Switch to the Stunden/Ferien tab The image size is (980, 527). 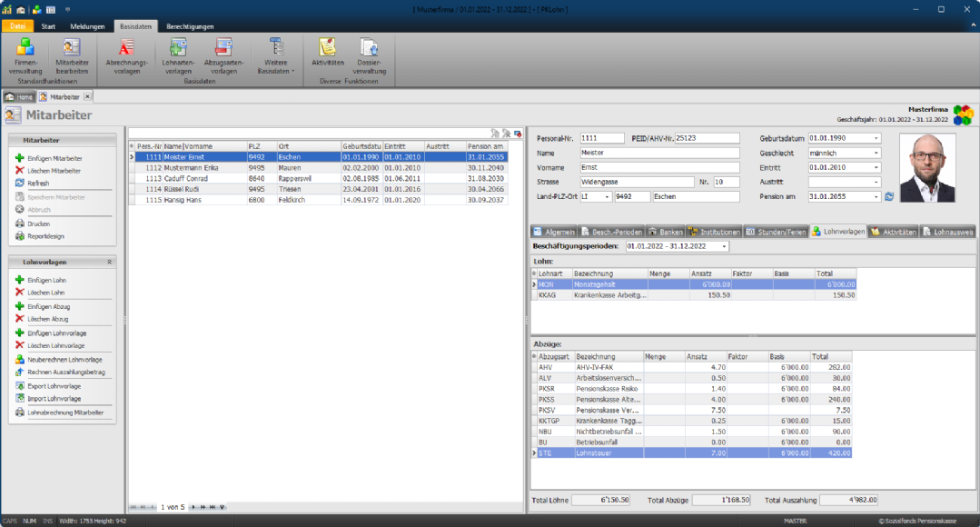pos(776,232)
